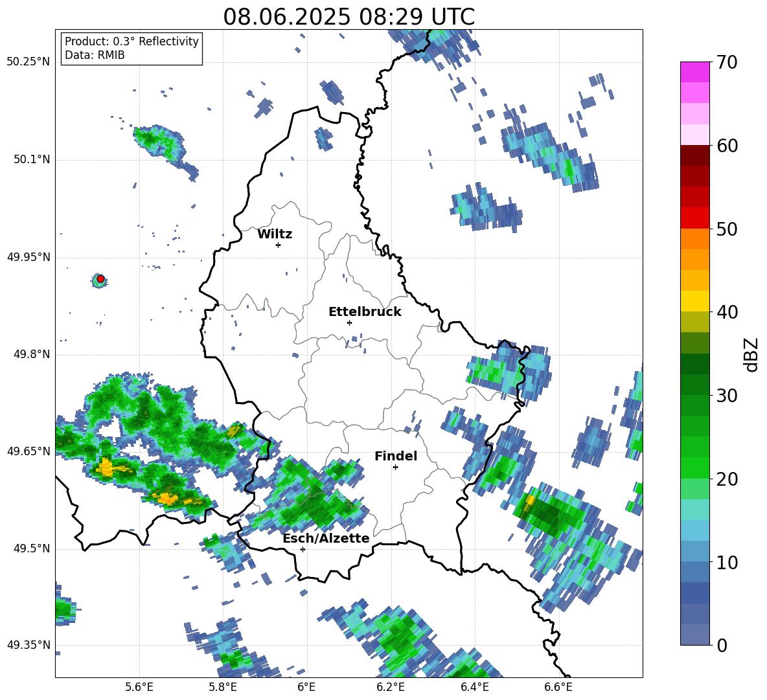
Task: Click the red radar site marker dot
Action: click(x=100, y=278)
